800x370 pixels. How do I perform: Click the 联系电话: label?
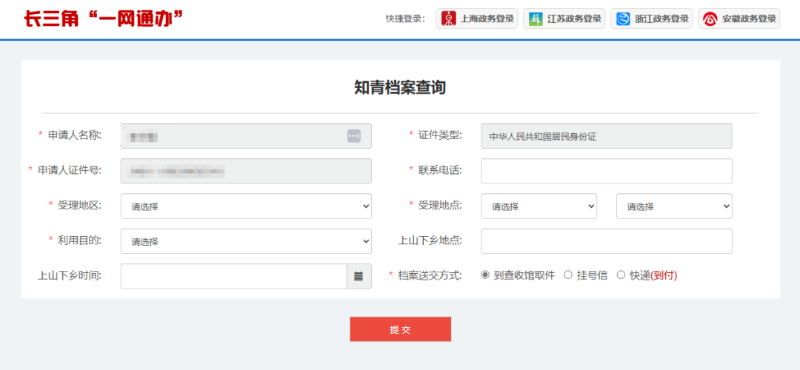(440, 170)
